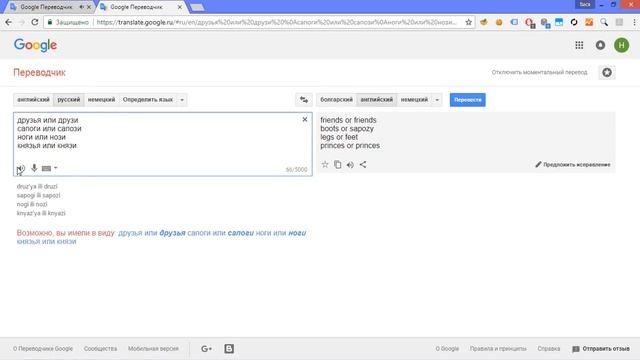Open the Google+ footer icon

point(206,349)
